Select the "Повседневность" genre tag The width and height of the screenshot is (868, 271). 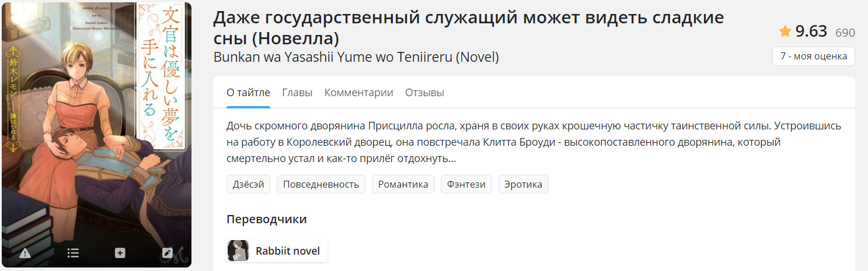[x=321, y=184]
